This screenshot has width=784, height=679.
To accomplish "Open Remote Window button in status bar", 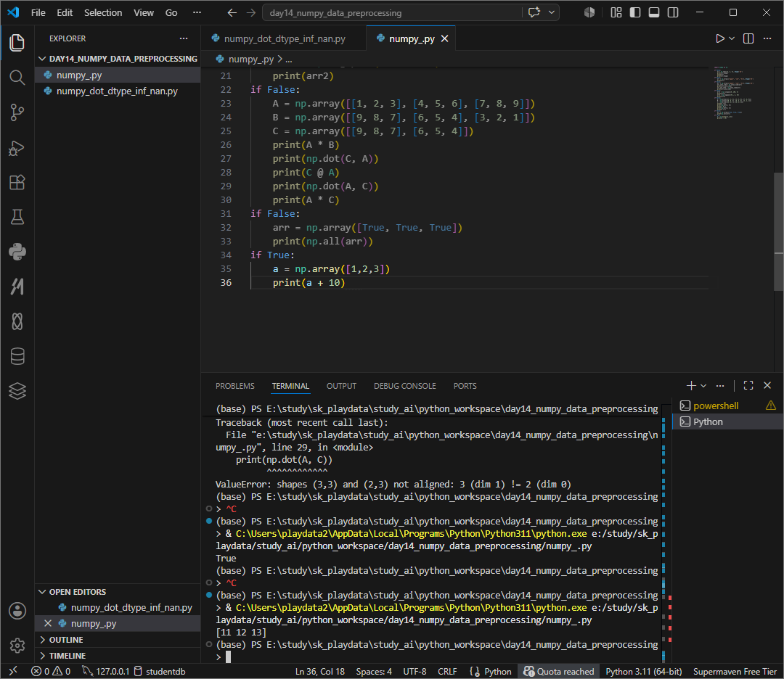I will click(x=13, y=671).
